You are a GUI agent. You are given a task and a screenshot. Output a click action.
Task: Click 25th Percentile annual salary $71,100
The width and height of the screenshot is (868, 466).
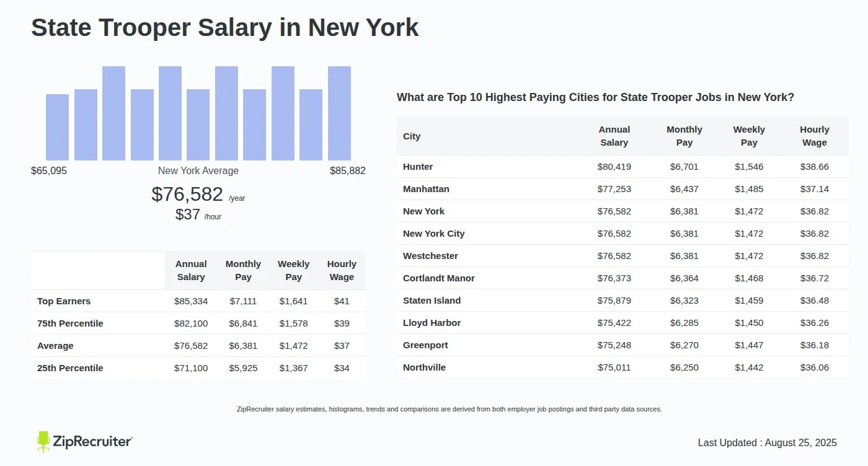[191, 368]
